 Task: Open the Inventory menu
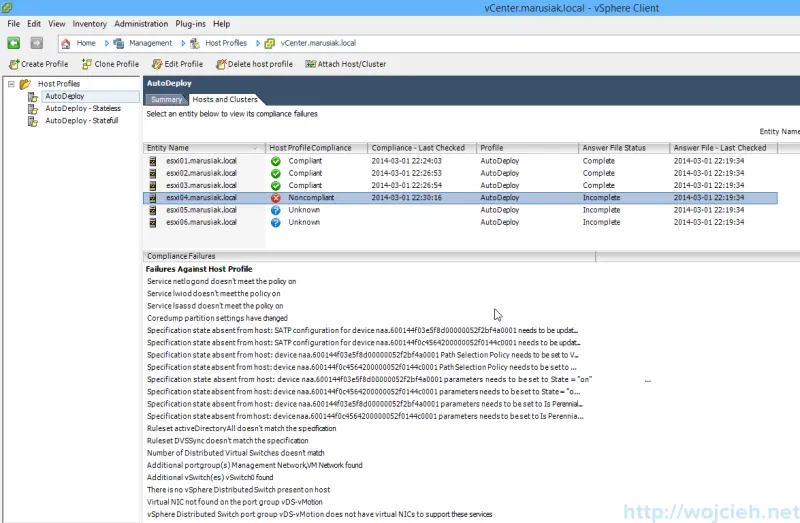[90, 24]
